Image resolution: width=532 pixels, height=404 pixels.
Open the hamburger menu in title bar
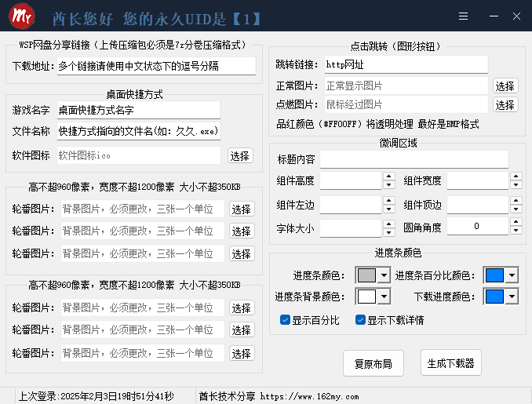click(464, 15)
